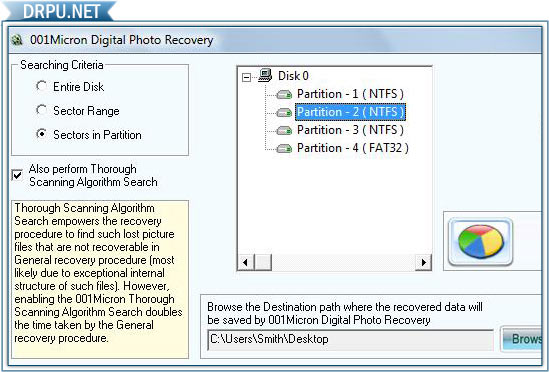Select Partition - 4 ( FAT32 )
Screen dimensions: 549x372
(x=353, y=148)
